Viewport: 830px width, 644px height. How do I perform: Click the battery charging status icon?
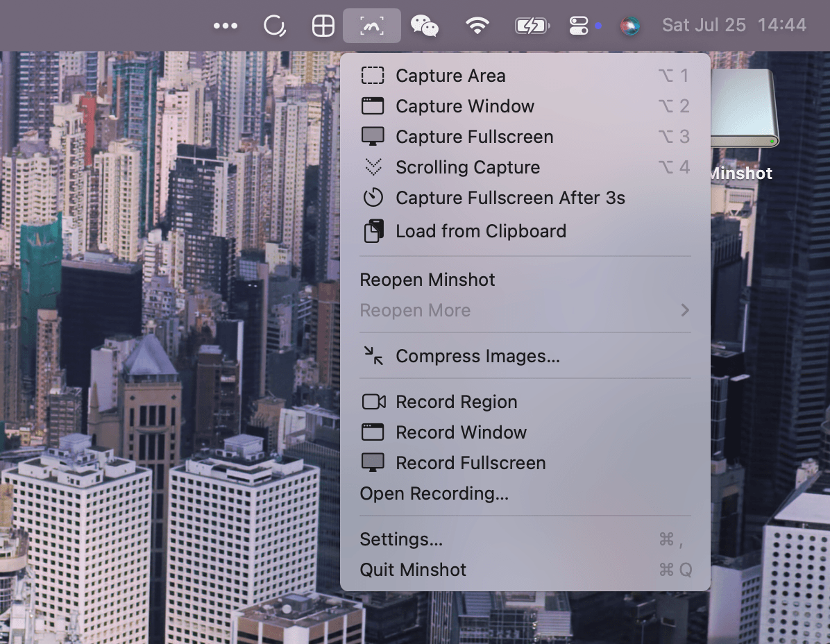pyautogui.click(x=532, y=26)
